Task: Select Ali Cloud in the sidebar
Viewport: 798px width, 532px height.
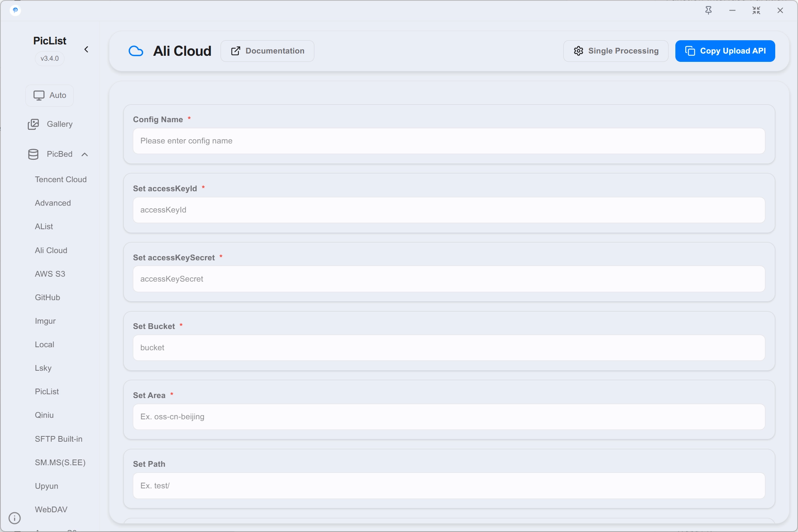Action: [x=51, y=250]
